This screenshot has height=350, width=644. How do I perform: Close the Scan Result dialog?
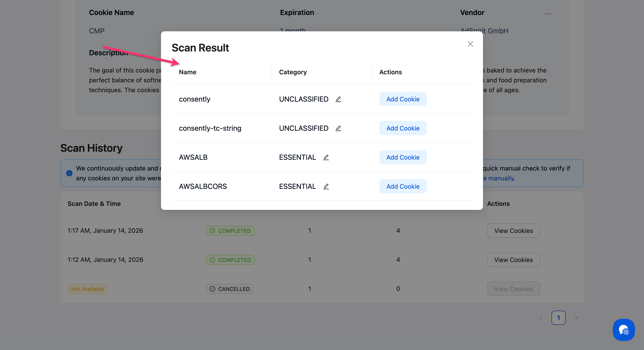click(470, 44)
